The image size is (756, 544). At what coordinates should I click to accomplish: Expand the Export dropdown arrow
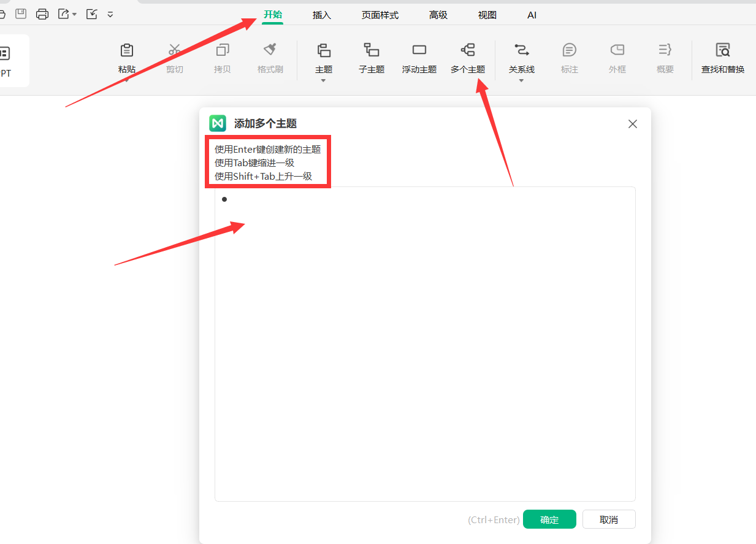(74, 14)
